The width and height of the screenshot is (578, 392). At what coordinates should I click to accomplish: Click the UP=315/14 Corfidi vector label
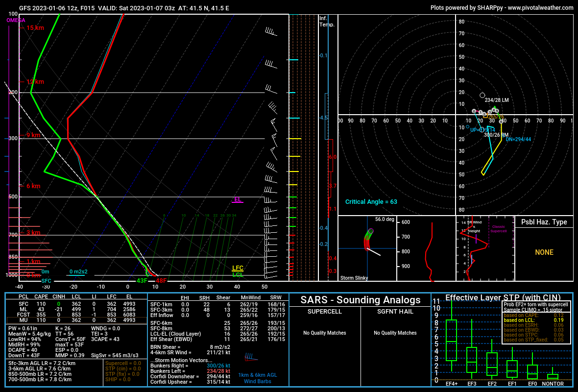point(483,130)
